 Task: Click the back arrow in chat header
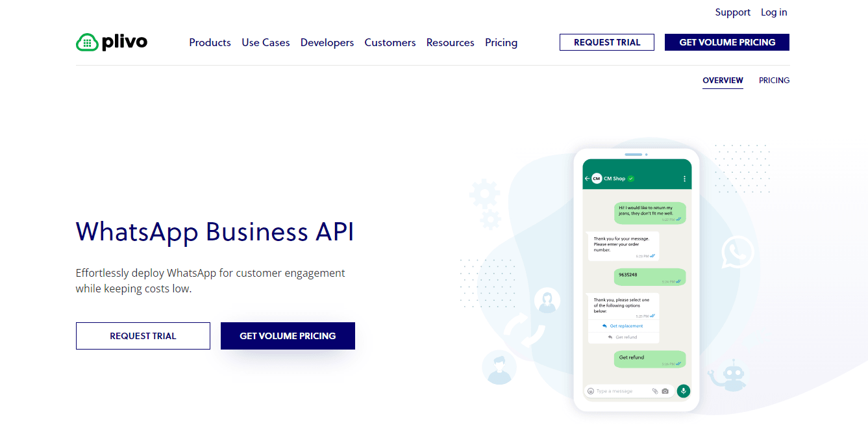587,179
